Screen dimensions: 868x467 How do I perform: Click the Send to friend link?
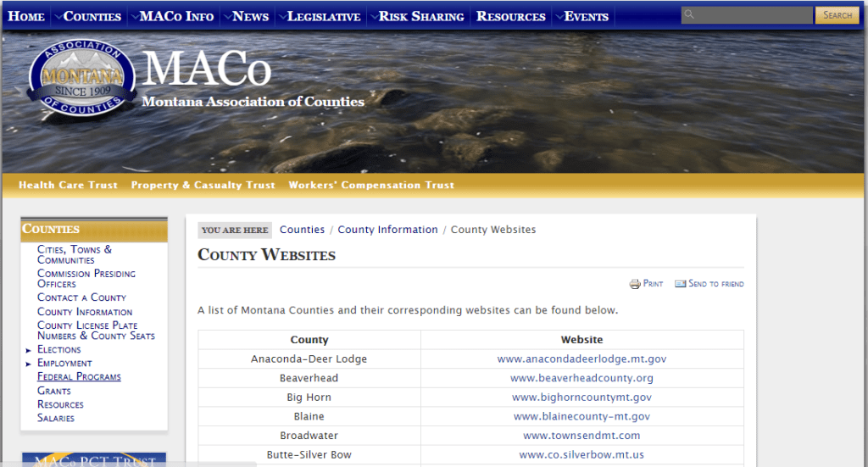(715, 284)
